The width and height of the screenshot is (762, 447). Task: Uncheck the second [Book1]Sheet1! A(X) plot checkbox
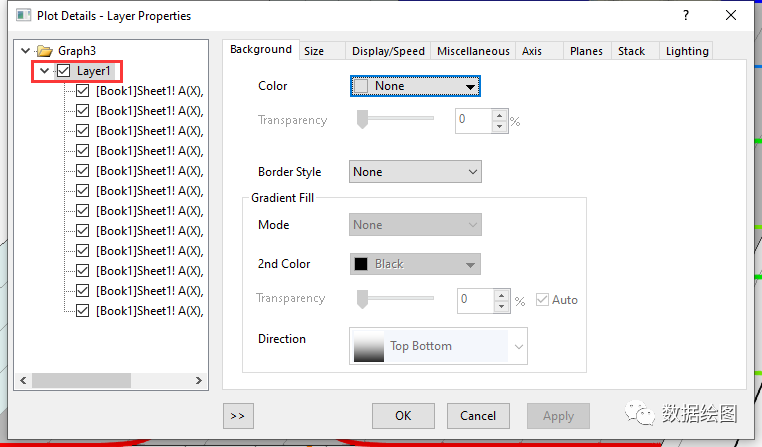pyautogui.click(x=83, y=111)
